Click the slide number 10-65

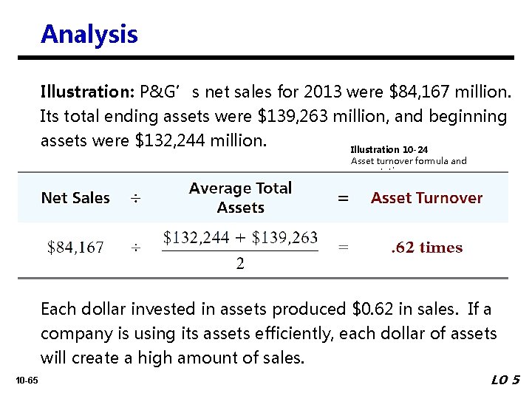click(x=27, y=380)
